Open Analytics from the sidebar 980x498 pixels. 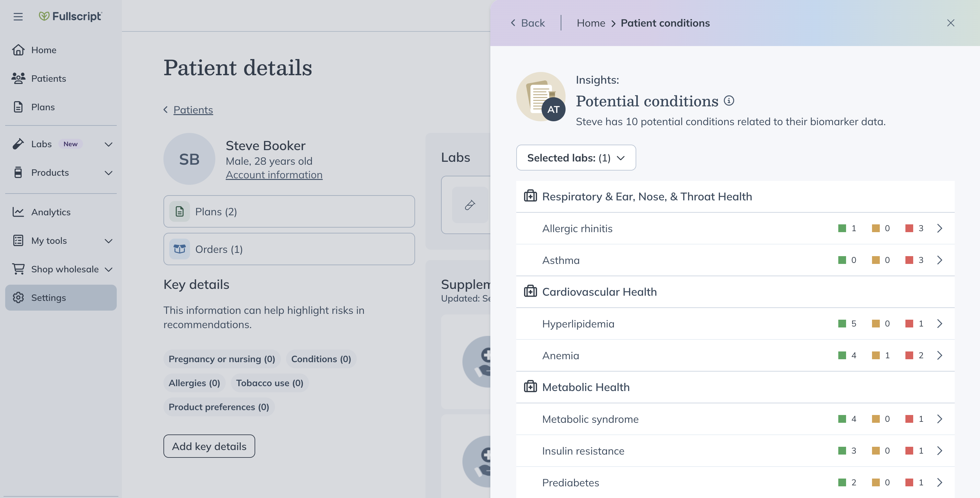[51, 212]
